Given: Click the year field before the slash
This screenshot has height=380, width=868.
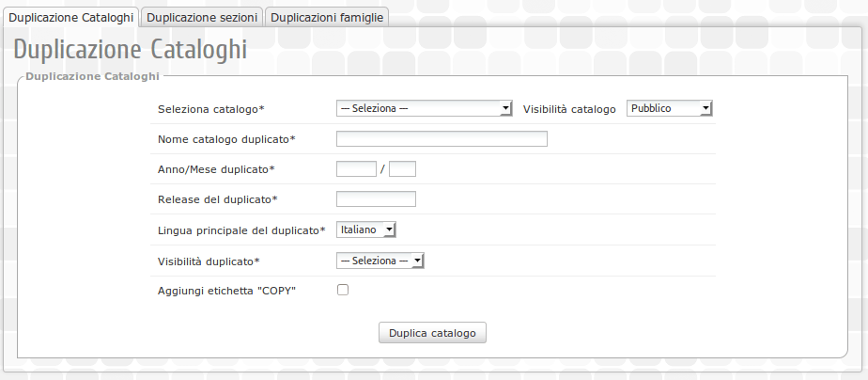Looking at the screenshot, I should [x=356, y=169].
